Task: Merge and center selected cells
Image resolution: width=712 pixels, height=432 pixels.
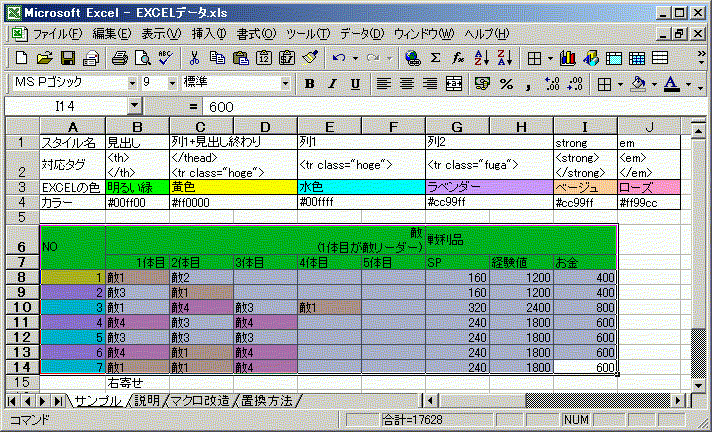Action: (x=453, y=84)
